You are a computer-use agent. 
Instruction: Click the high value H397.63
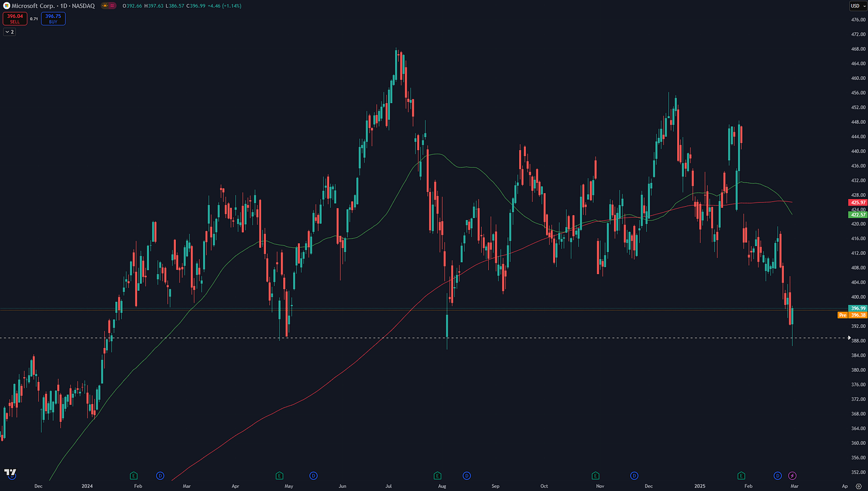pos(153,5)
